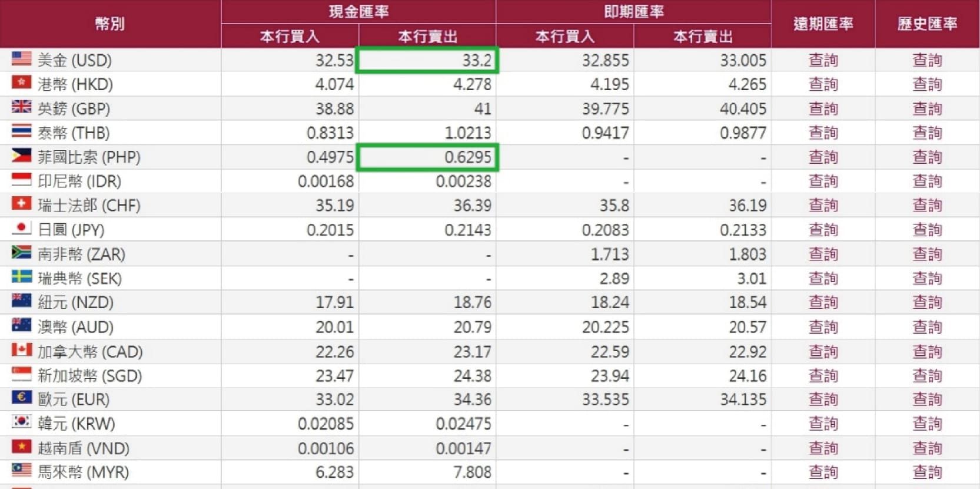This screenshot has width=980, height=489.
Task: Open 歷史匯率 查詢 for 紐元 (NZD)
Action: point(927,303)
